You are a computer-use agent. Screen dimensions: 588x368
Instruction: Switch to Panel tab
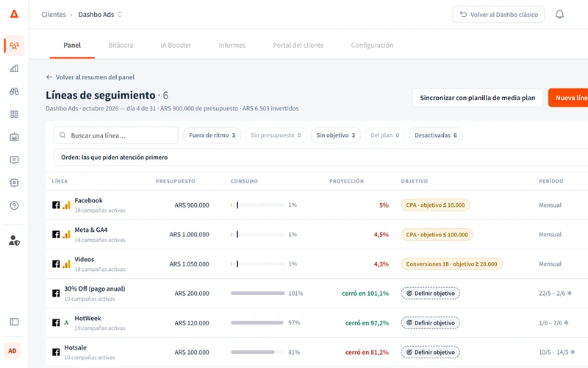(72, 46)
